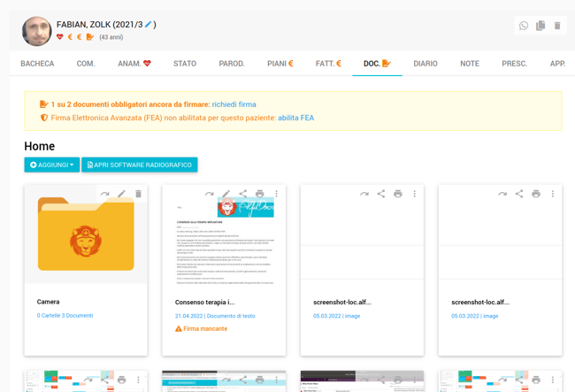The width and height of the screenshot is (575, 392).
Task: Open the PRESC. tab
Action: pos(515,64)
